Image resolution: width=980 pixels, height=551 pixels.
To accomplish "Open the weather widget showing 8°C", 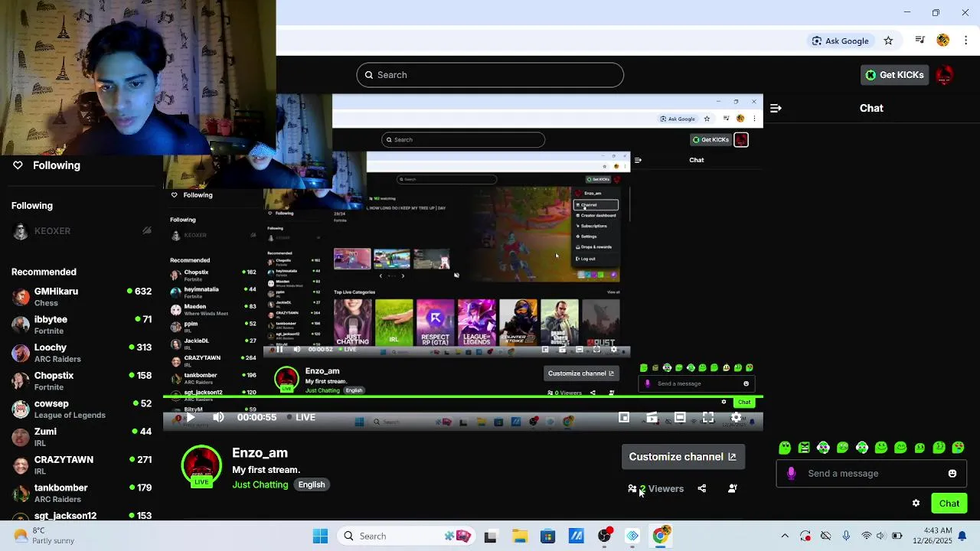I will pyautogui.click(x=42, y=536).
